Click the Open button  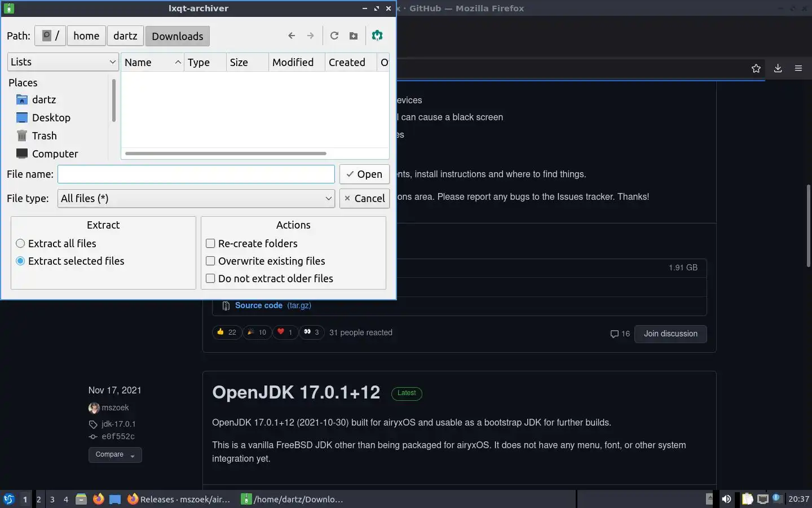[364, 174]
